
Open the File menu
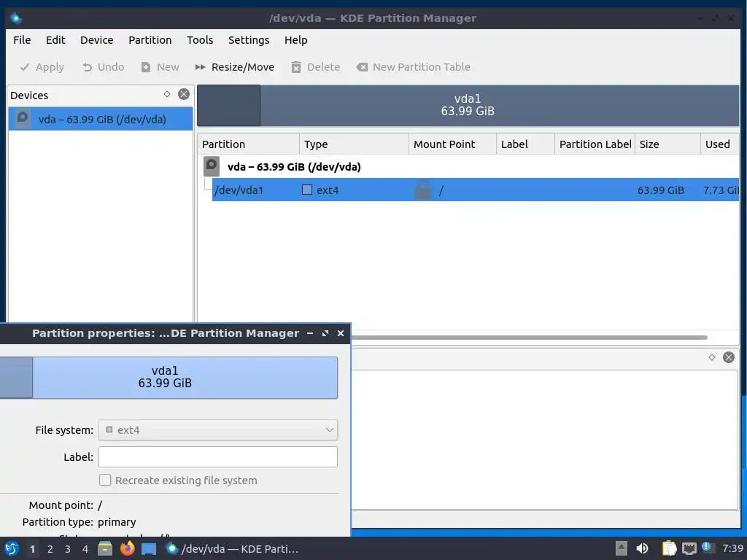click(x=22, y=40)
